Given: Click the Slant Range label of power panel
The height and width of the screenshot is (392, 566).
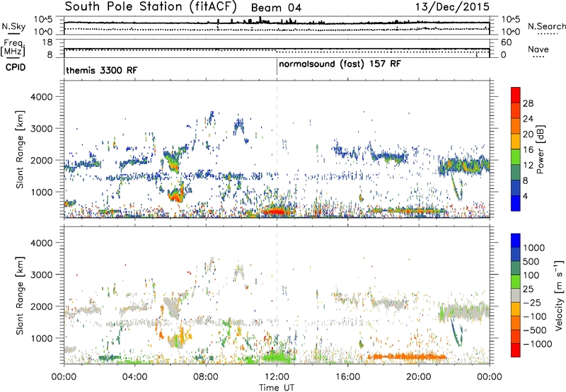Looking at the screenshot, I should click(x=20, y=149).
